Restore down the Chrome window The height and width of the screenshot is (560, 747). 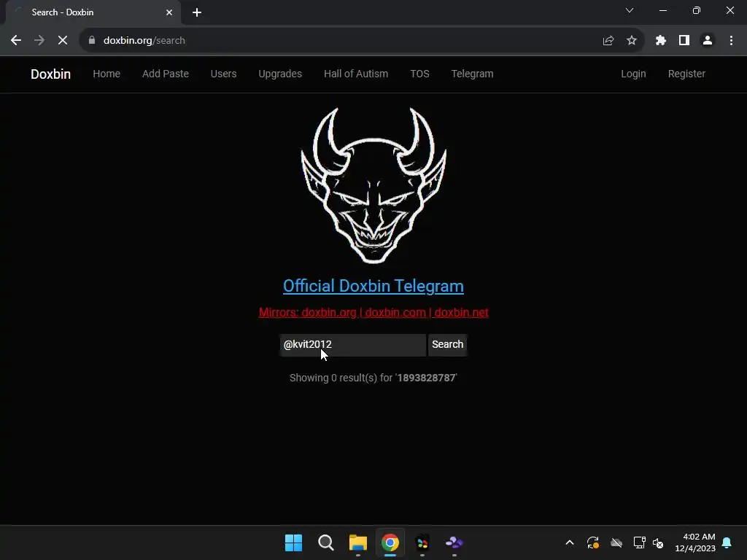pyautogui.click(x=697, y=10)
